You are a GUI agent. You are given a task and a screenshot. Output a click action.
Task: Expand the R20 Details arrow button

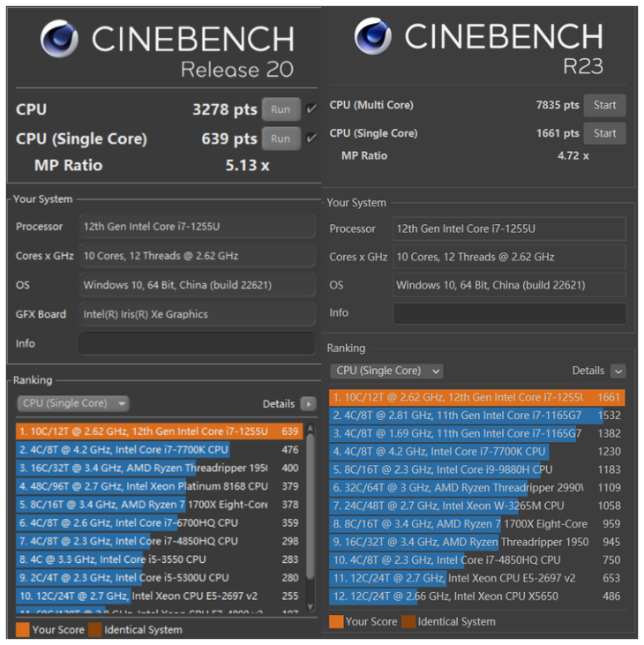tap(308, 404)
